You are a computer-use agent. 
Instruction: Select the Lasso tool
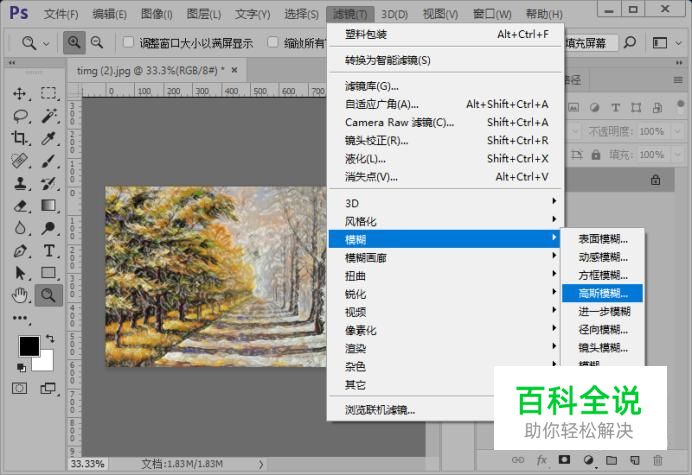(x=20, y=116)
